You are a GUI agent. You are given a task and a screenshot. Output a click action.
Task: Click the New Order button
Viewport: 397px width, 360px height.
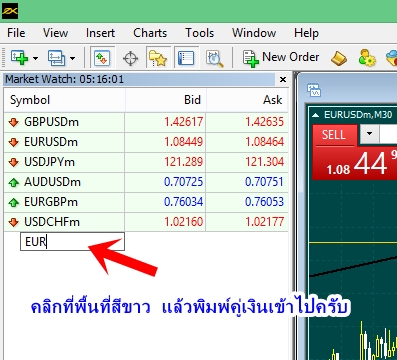(x=281, y=58)
